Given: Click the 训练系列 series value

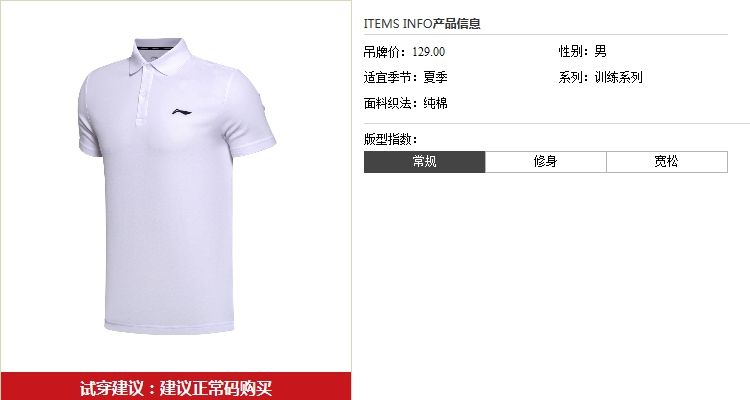Looking at the screenshot, I should click(x=618, y=77).
